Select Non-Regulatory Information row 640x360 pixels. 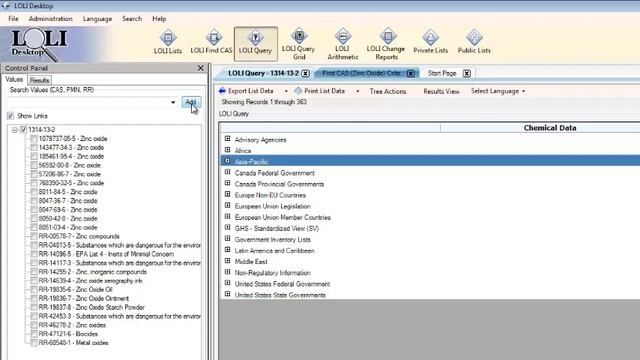coord(272,273)
